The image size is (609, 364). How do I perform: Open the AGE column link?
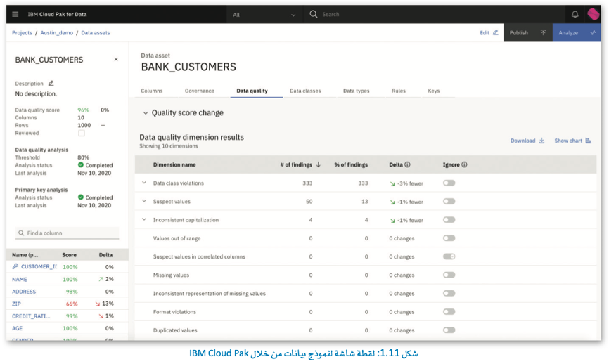point(17,328)
